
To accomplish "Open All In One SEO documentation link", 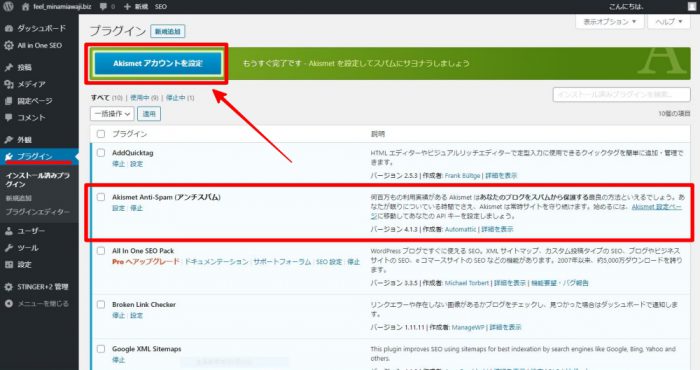I will click(216, 262).
